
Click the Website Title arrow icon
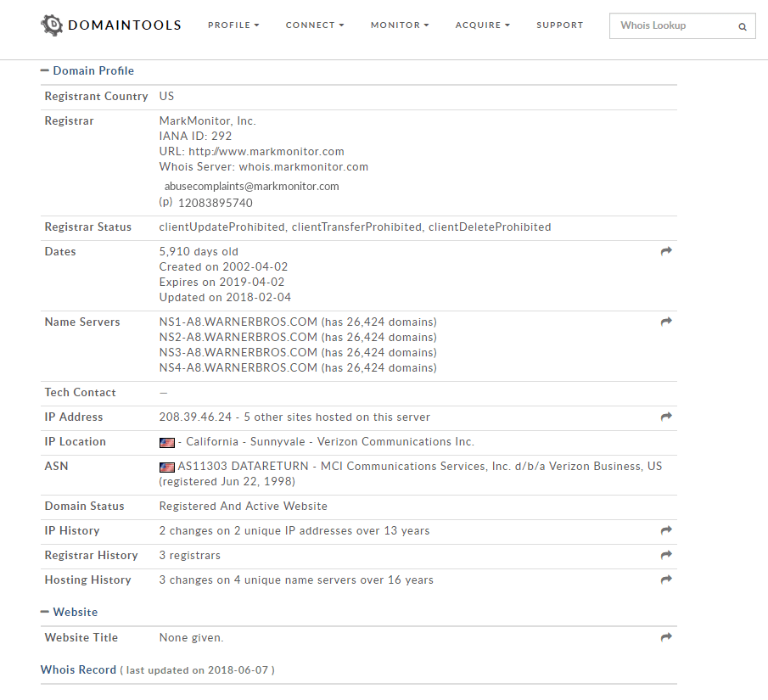point(666,638)
